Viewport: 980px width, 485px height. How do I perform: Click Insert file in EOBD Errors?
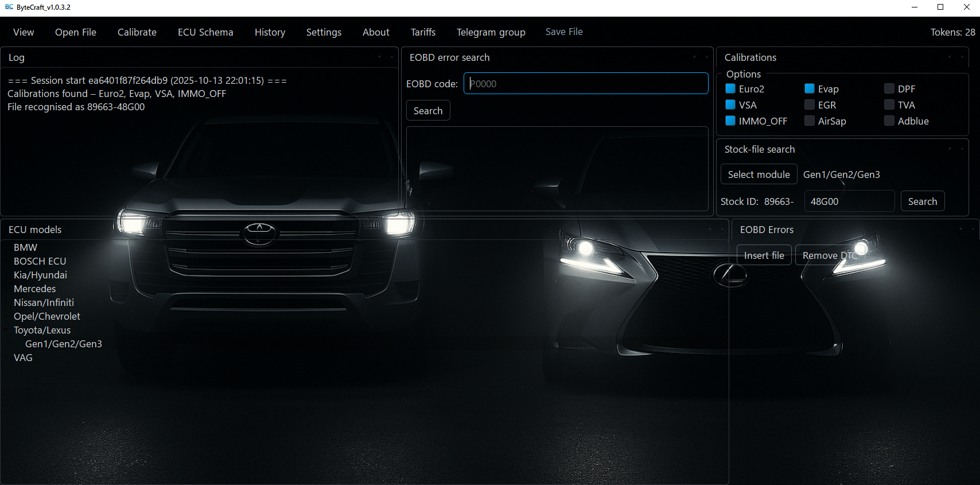click(764, 255)
